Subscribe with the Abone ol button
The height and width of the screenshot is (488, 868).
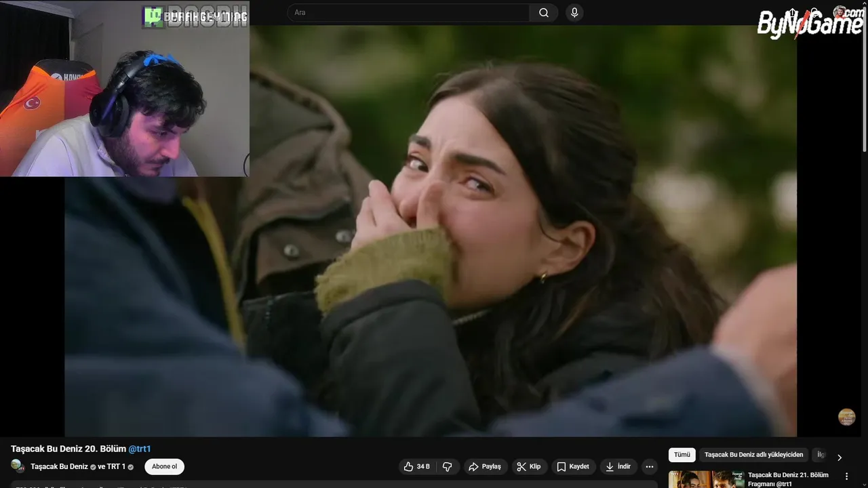click(164, 466)
